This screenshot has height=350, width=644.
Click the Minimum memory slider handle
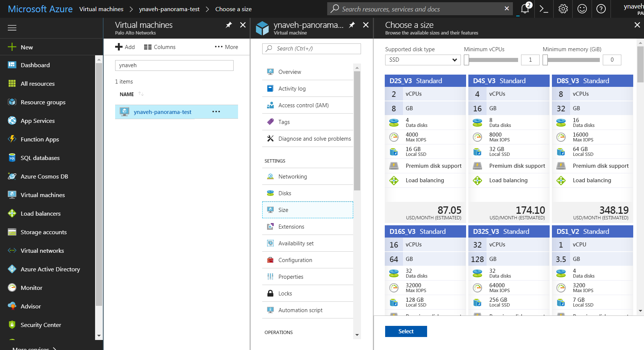545,60
